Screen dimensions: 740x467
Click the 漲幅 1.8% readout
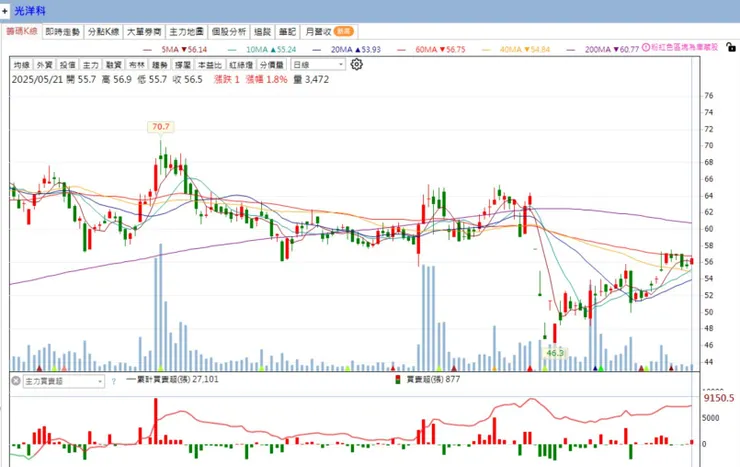[x=267, y=79]
